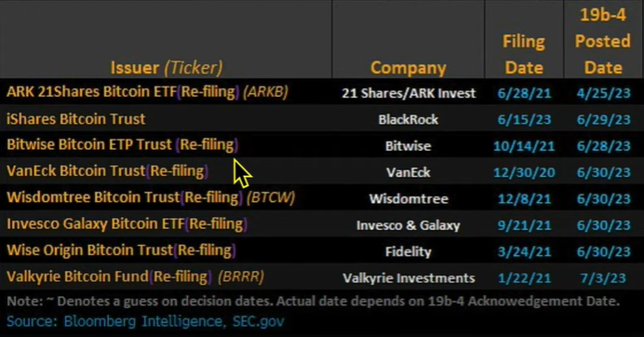Click the 12/30/20 VanEck filing date
This screenshot has width=644, height=337.
click(x=524, y=172)
